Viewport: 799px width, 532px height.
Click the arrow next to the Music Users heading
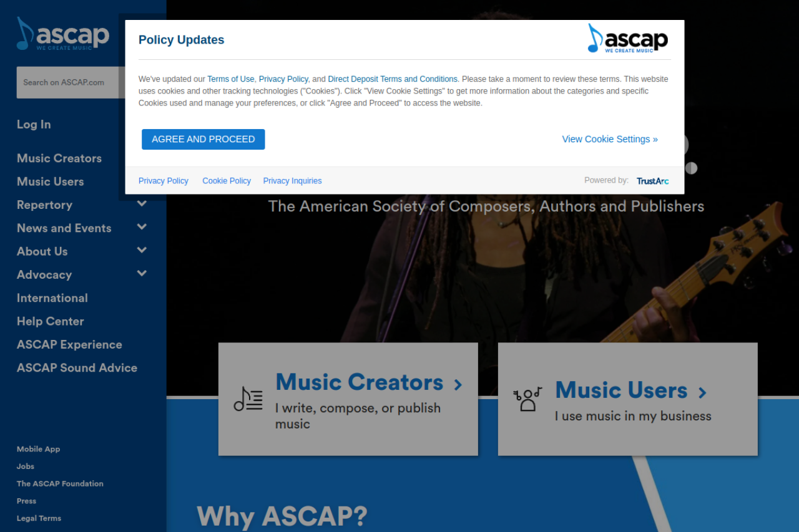[x=702, y=392]
